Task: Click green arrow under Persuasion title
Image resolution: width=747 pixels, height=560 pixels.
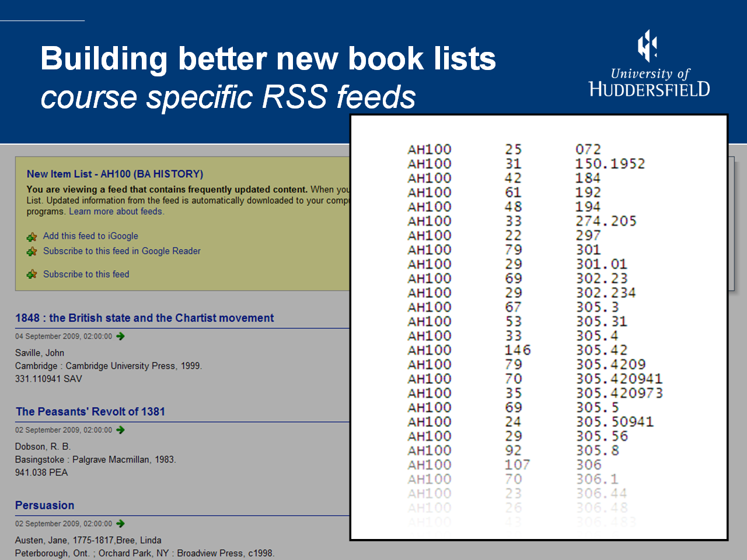Action: (x=120, y=524)
